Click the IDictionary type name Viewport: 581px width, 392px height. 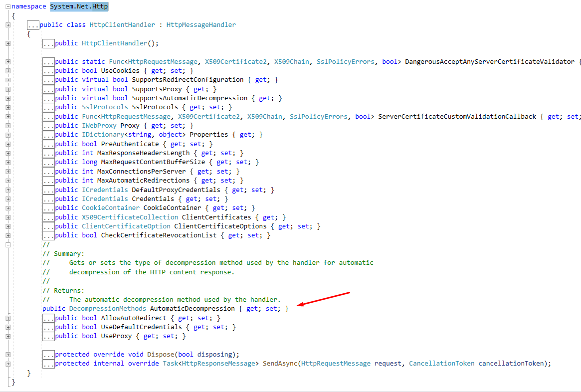(x=103, y=135)
